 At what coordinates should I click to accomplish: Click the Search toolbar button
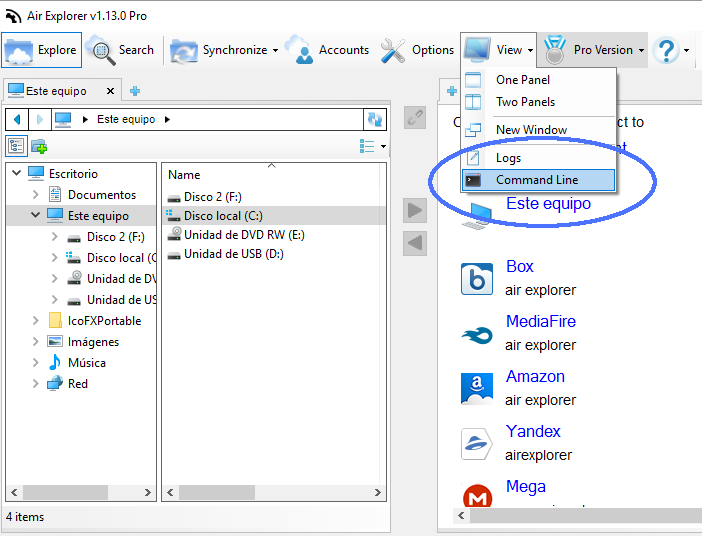121,50
